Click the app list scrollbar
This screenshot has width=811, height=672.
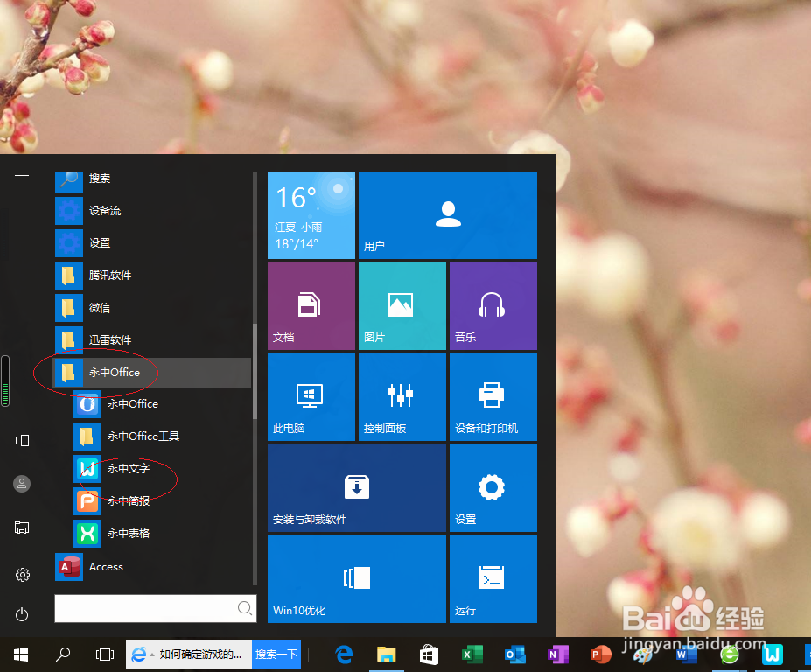click(x=255, y=371)
